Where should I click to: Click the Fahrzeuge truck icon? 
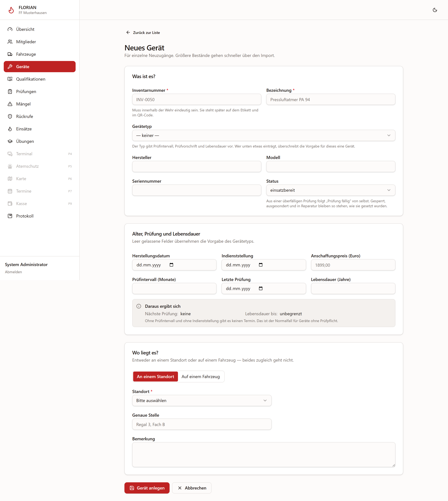[10, 54]
